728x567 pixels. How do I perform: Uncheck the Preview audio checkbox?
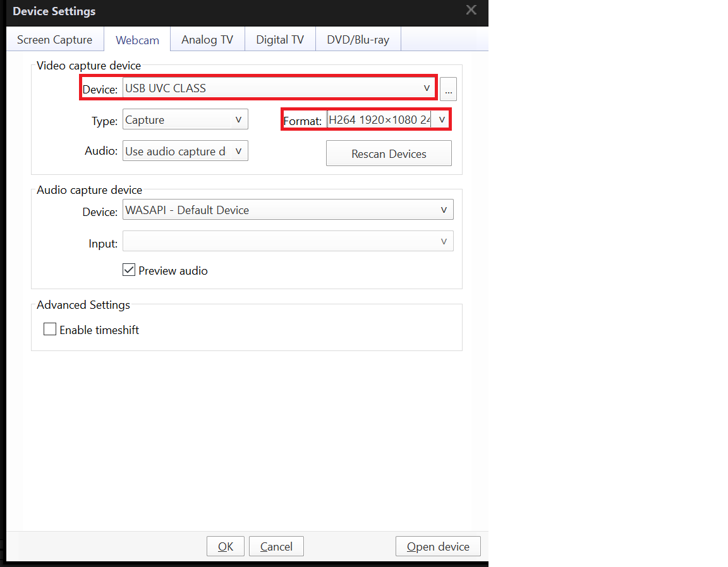[129, 270]
